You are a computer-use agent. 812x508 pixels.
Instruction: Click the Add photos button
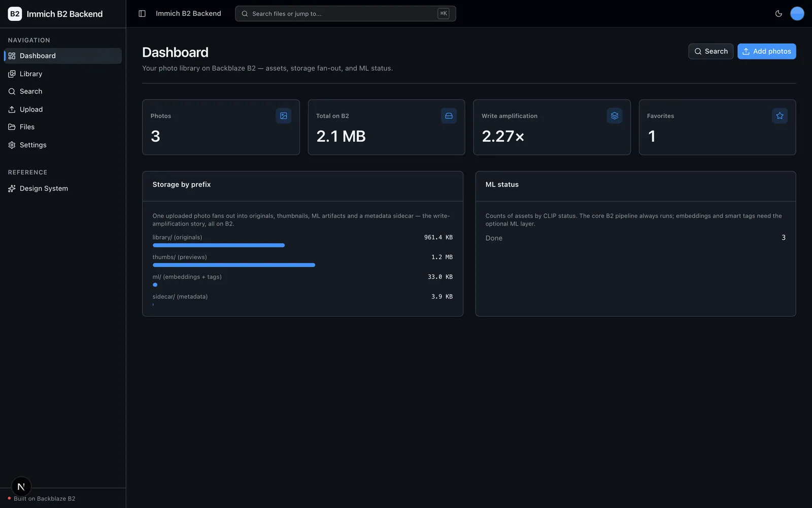[766, 51]
